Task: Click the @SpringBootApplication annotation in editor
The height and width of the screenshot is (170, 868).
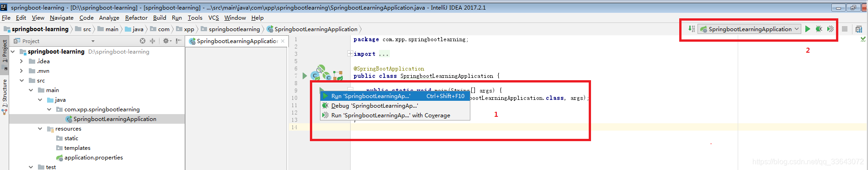Action: 389,68
